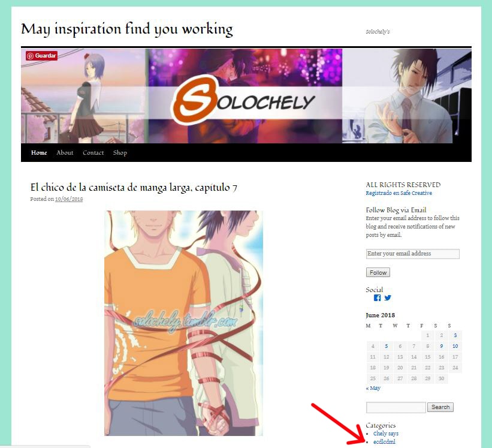
Task: Open the Twitter bird icon
Action: [x=388, y=297]
